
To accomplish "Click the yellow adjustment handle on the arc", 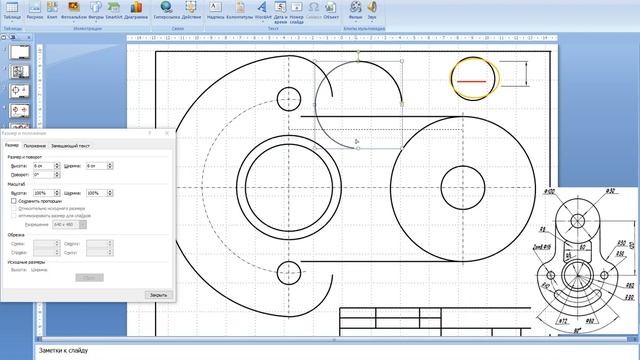I will (x=402, y=104).
